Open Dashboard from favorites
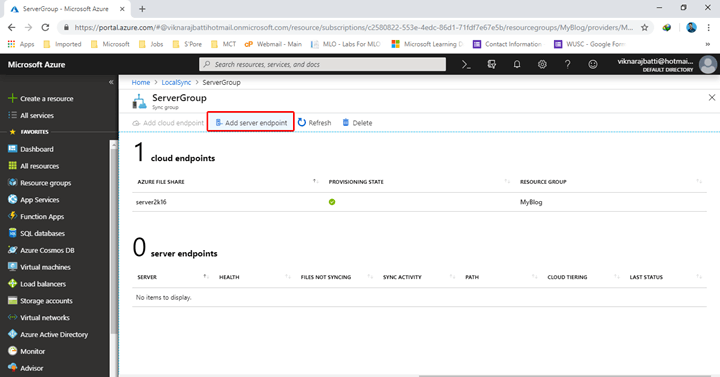 tap(31, 149)
